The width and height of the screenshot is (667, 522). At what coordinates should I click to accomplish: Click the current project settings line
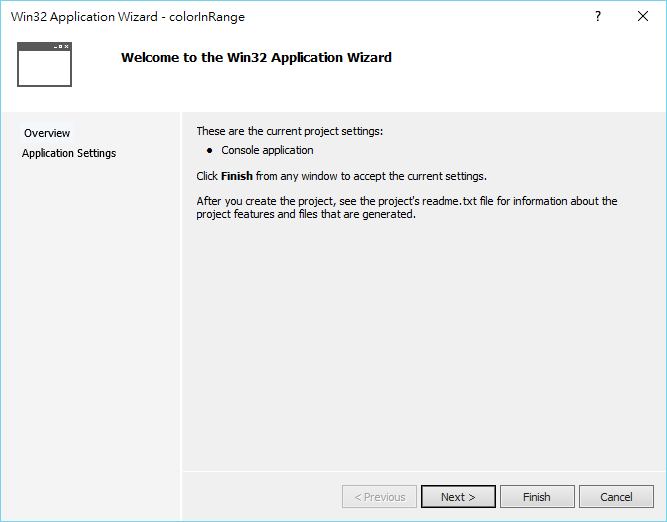click(x=290, y=131)
